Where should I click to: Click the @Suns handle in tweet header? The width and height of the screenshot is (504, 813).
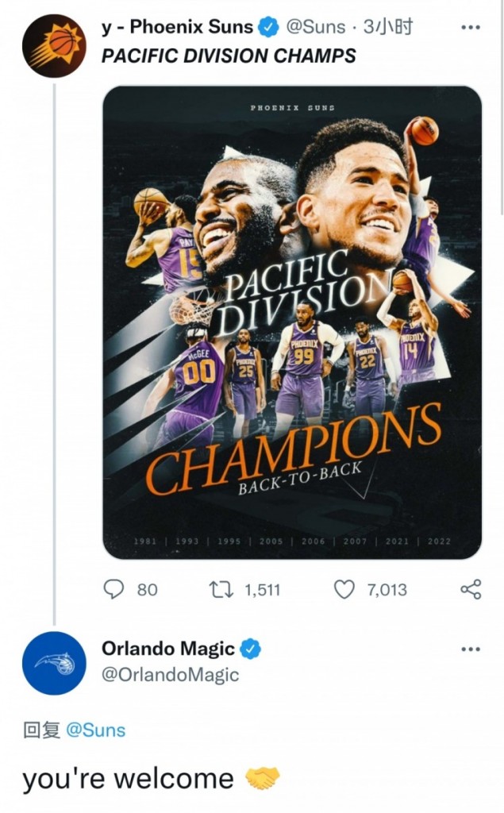[x=315, y=28]
